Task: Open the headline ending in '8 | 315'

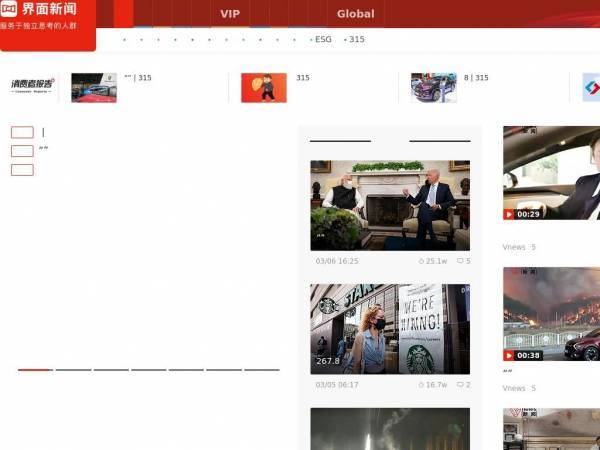Action: [476, 78]
